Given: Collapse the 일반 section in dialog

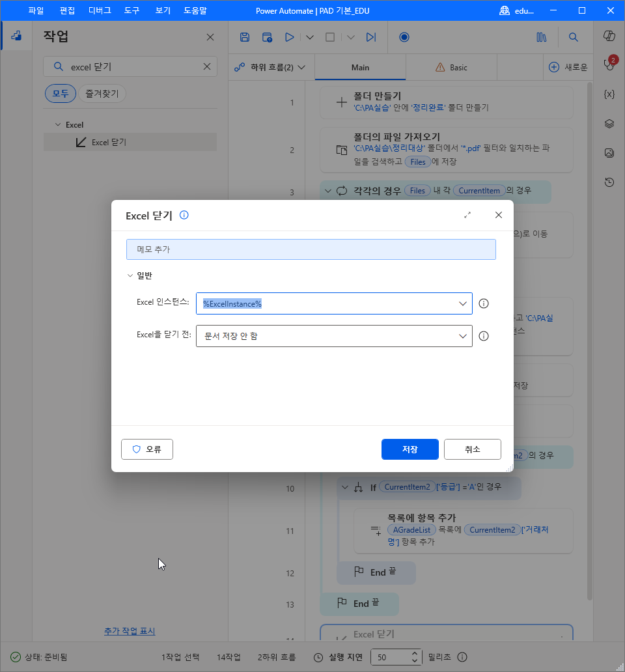Looking at the screenshot, I should 130,275.
